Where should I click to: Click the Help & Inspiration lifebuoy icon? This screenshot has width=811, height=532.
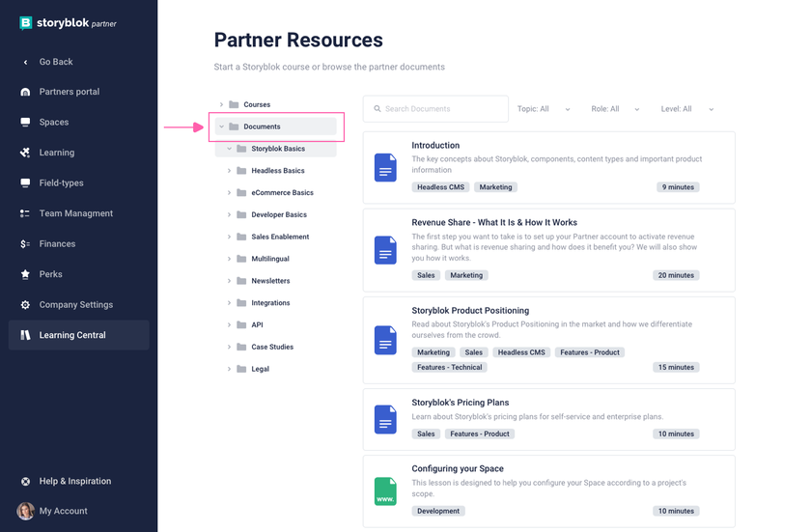pos(25,482)
